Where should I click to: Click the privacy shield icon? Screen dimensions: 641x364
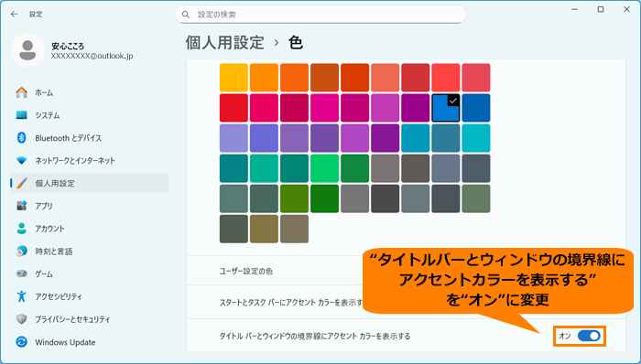[x=22, y=319]
